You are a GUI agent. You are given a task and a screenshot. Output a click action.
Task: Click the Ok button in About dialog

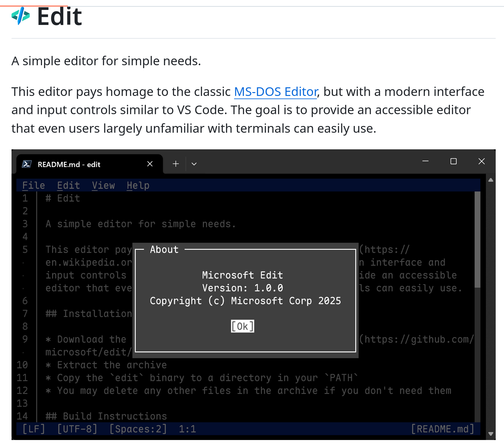point(242,326)
